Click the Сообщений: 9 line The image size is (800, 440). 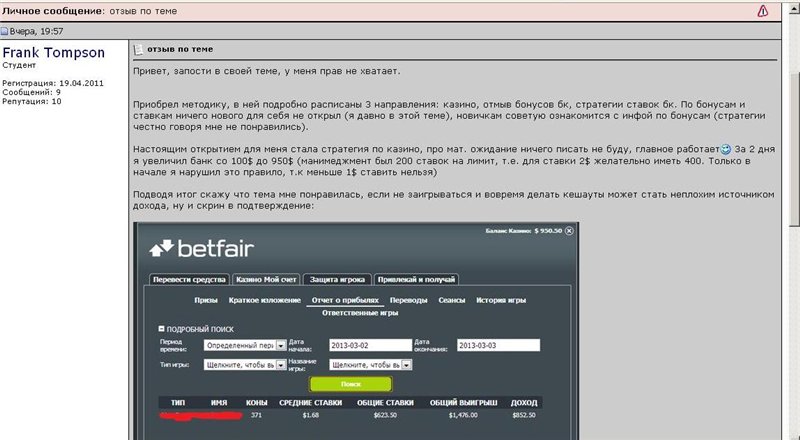click(32, 92)
